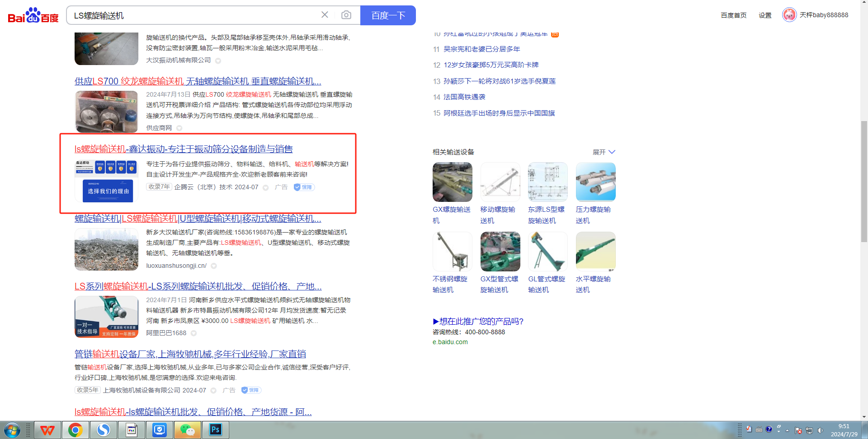868x439 pixels.
Task: Launch Photoshop from the taskbar
Action: 216,430
